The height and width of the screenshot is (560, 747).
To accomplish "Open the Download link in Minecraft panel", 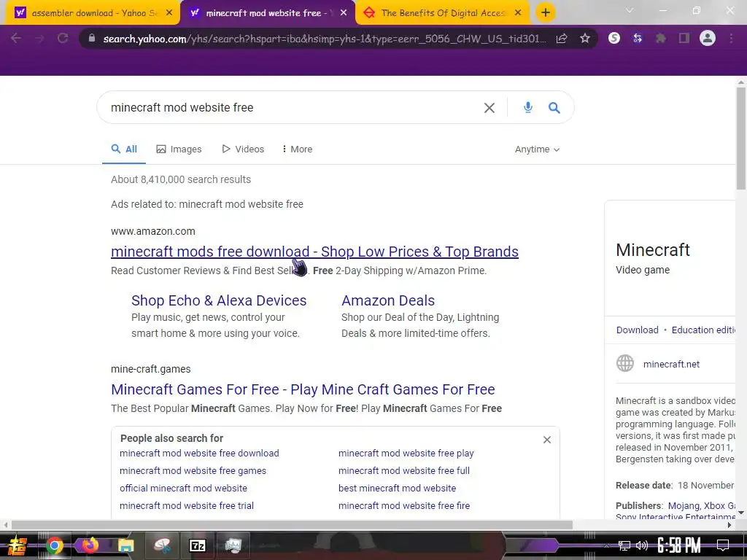I will (x=637, y=330).
